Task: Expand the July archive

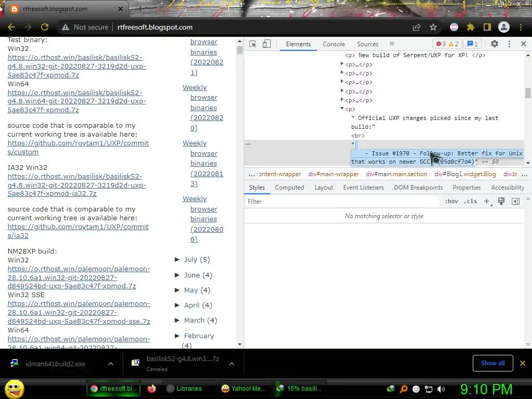Action: tap(177, 260)
